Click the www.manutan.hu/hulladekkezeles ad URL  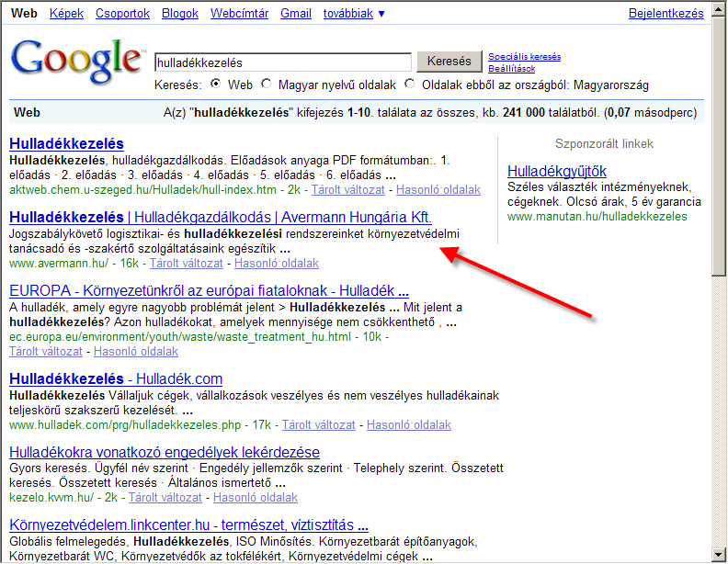coord(597,217)
